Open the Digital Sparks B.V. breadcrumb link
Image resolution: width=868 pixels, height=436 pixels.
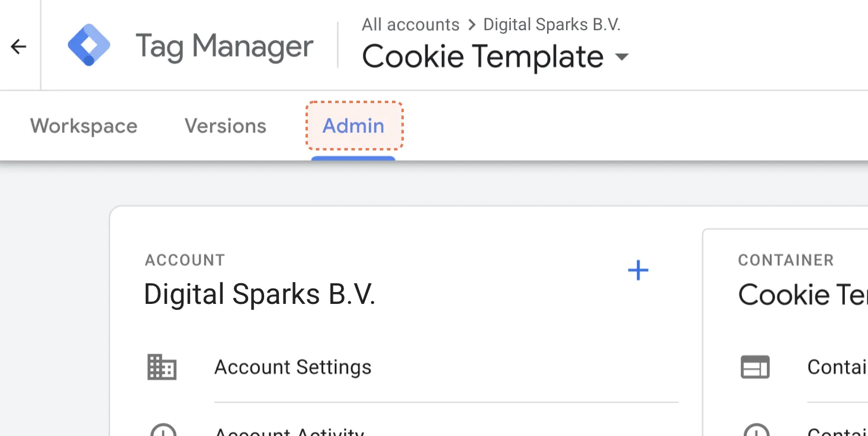pyautogui.click(x=552, y=24)
